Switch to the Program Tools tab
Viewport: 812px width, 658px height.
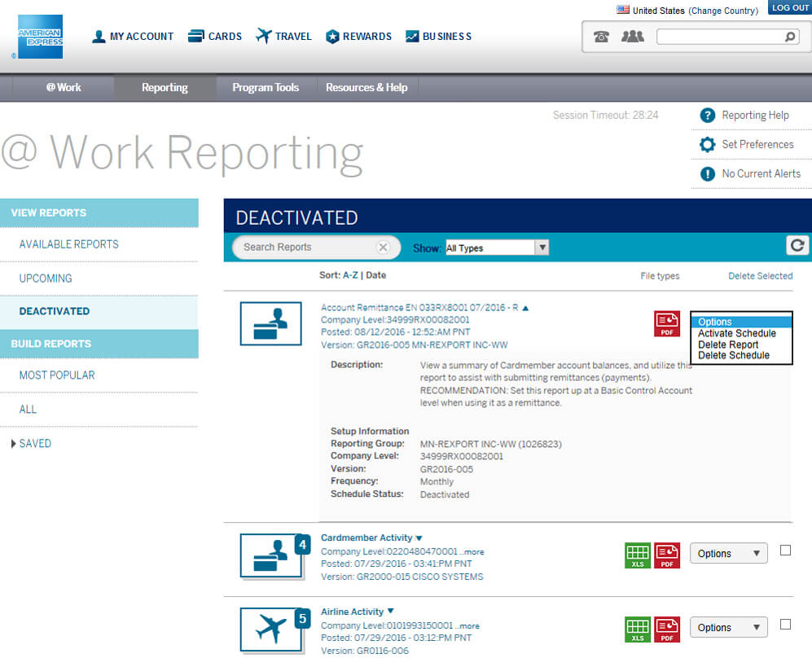[266, 87]
